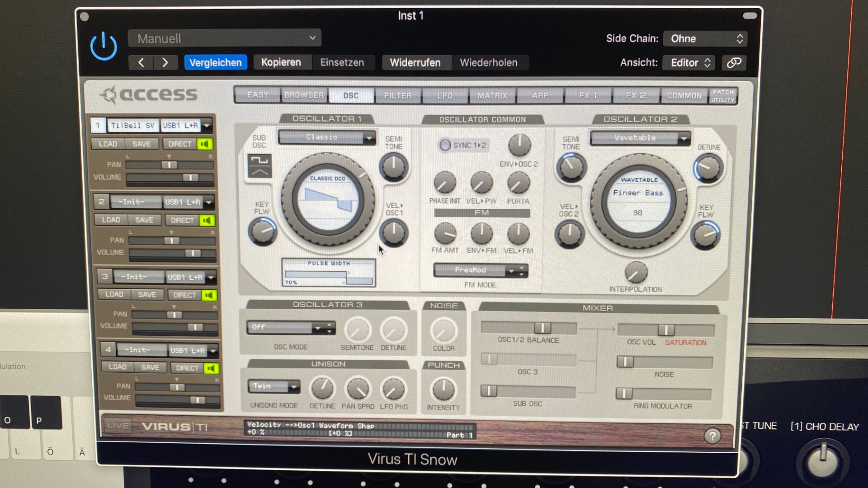Click the green speaker icon for part 1
Screen dimensions: 868x488
tap(205, 144)
